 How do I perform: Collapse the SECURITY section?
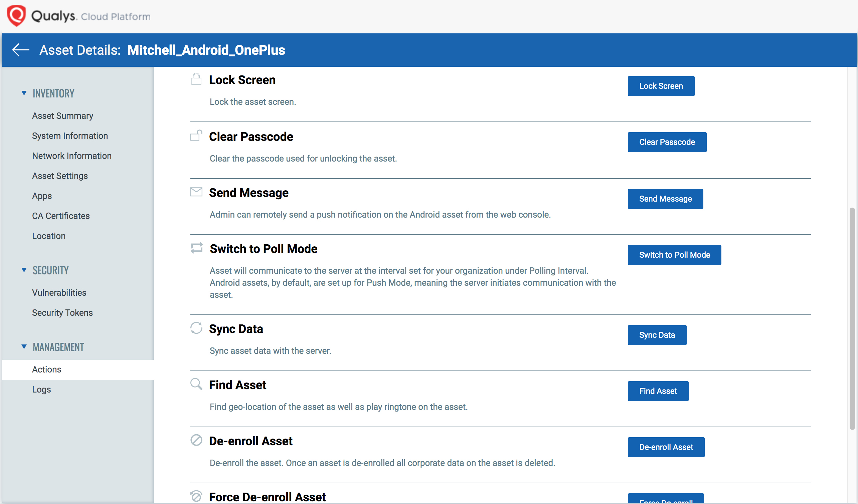click(24, 270)
